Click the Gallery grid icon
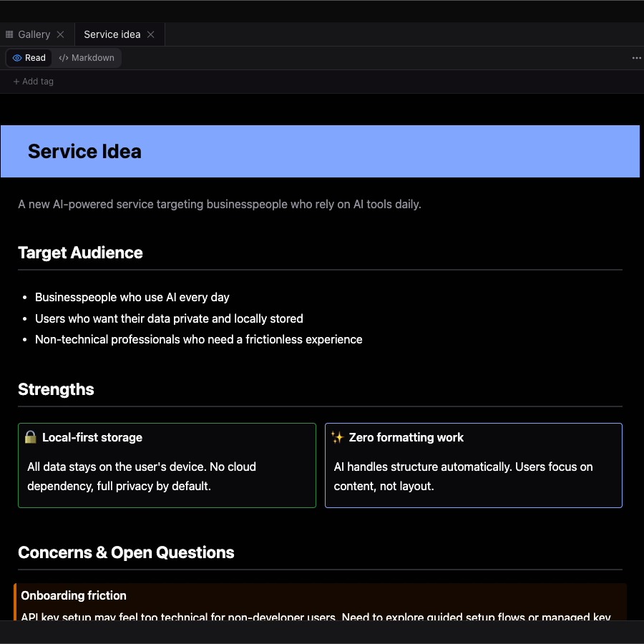 9,34
